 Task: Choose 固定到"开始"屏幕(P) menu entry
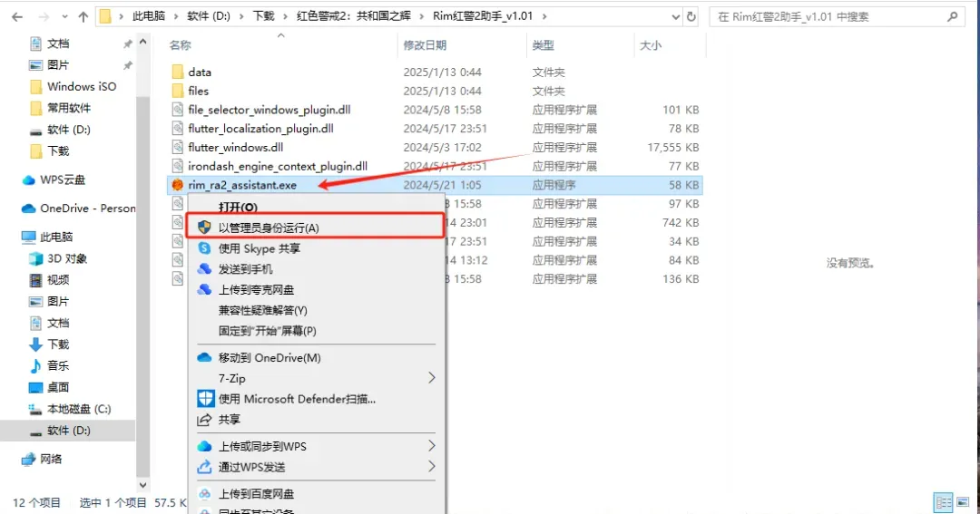click(317, 330)
